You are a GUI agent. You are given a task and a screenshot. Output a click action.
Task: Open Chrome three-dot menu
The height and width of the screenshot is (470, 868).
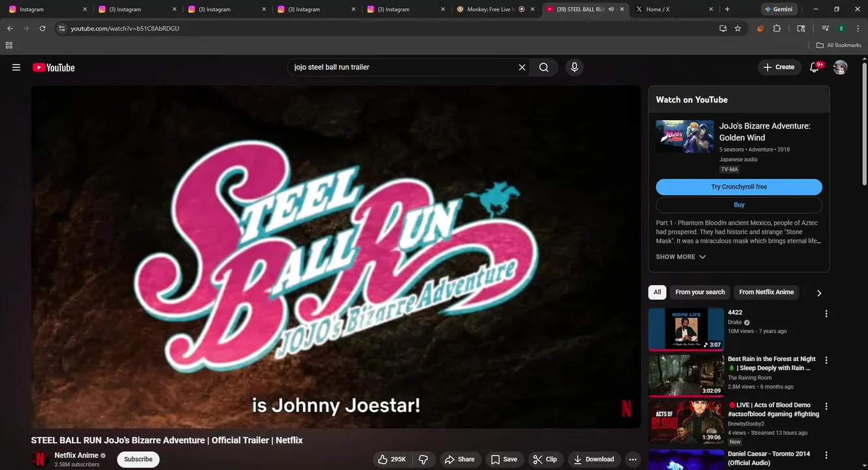(x=858, y=29)
